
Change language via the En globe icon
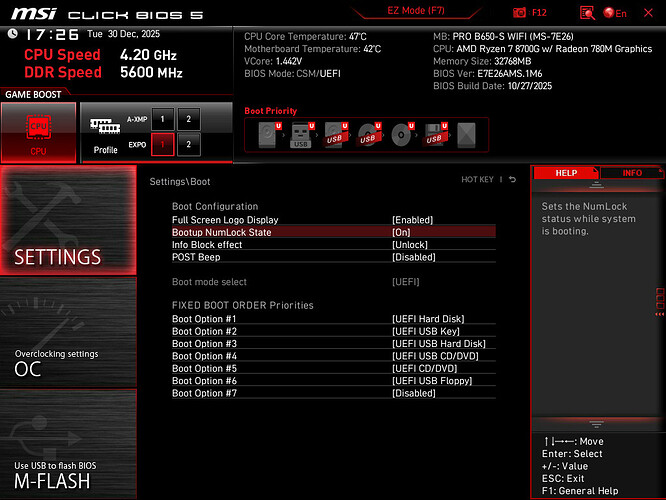pos(615,13)
